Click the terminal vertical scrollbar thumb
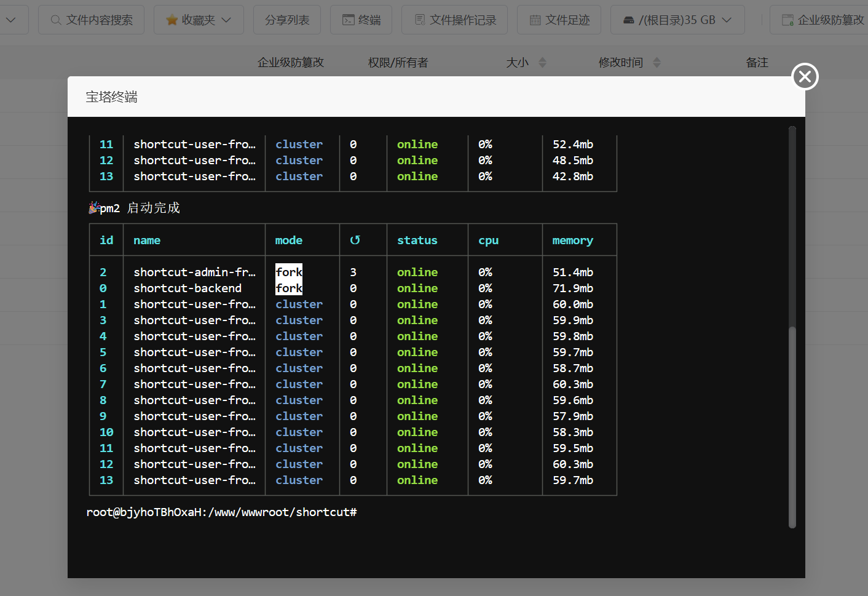Viewport: 868px width, 596px height. 792,427
